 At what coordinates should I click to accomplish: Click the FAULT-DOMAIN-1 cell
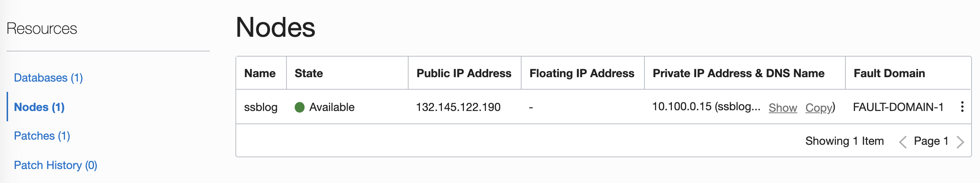(898, 107)
